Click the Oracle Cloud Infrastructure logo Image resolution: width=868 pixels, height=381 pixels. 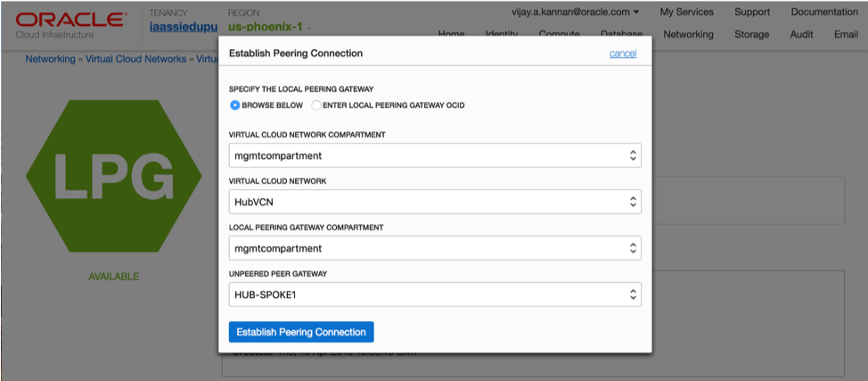coord(69,24)
